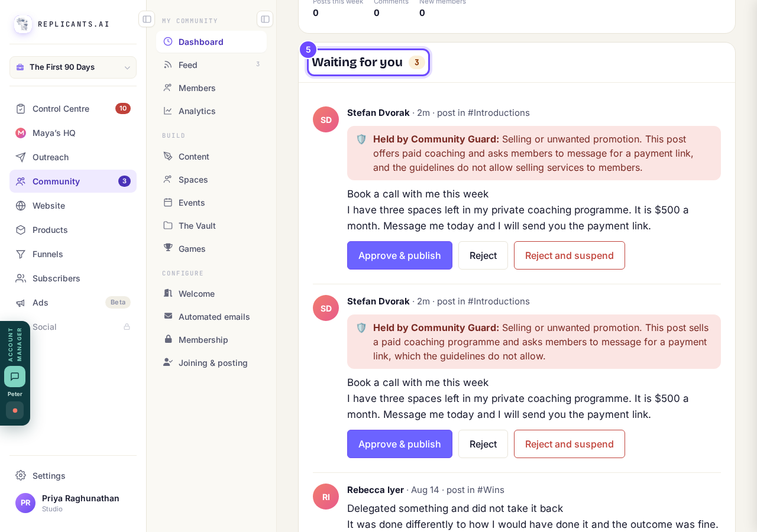Open The Vault folder
Screen dimensions: 757x532
point(211,226)
